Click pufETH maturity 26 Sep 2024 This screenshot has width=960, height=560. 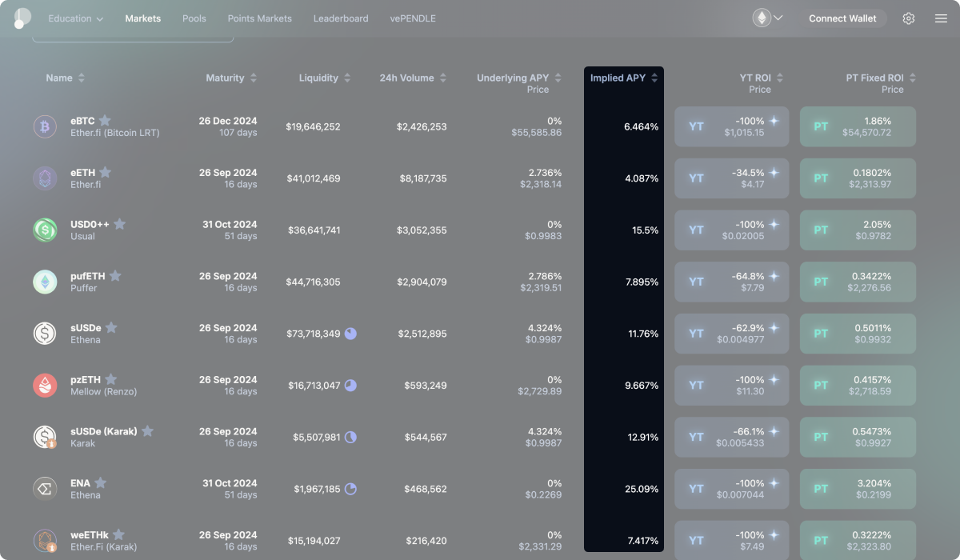(228, 276)
